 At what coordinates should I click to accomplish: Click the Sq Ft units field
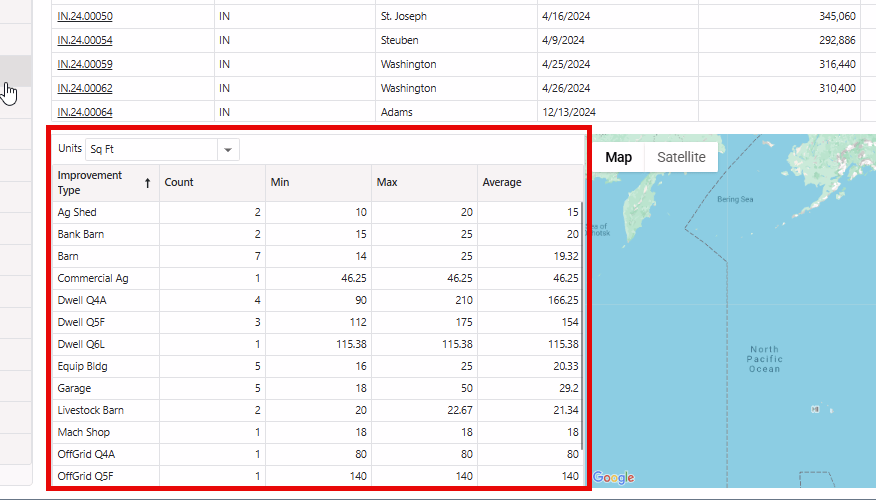(150, 150)
